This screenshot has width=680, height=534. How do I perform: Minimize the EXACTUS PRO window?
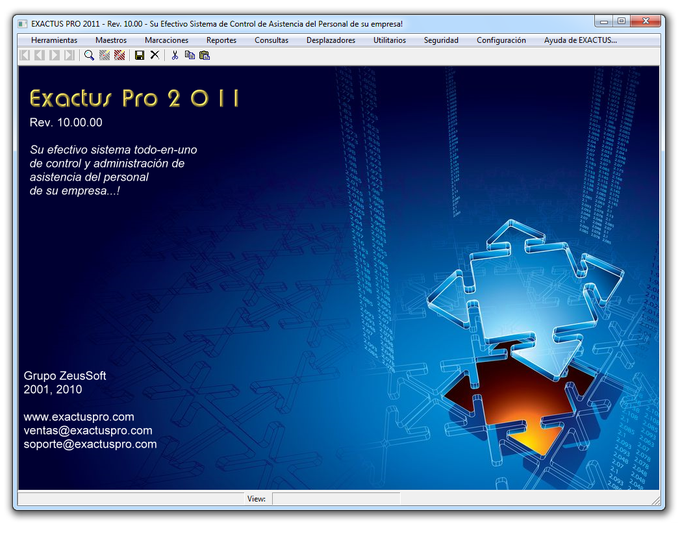(x=604, y=21)
